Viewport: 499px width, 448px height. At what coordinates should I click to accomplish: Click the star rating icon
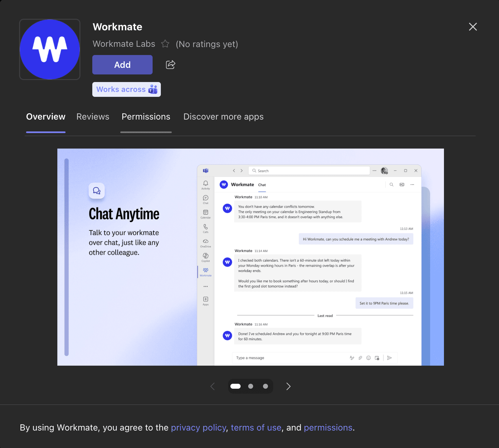click(165, 44)
